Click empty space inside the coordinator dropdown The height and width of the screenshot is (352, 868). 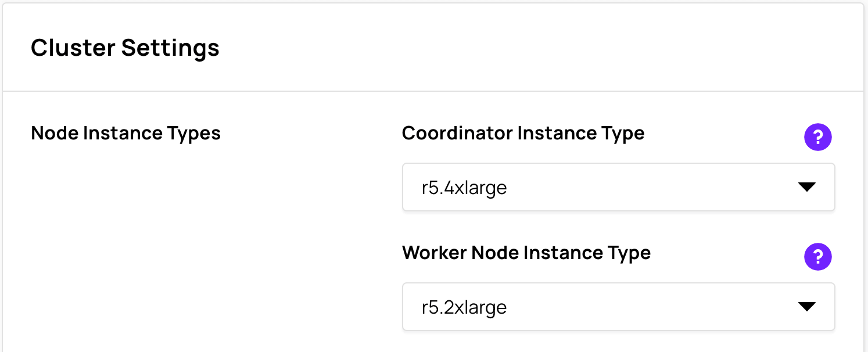(639, 187)
